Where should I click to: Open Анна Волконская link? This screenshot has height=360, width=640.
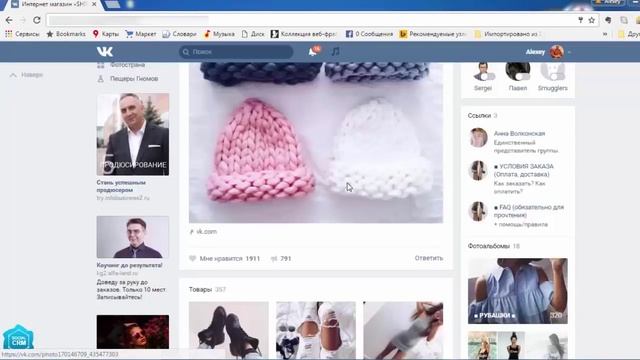(x=519, y=133)
